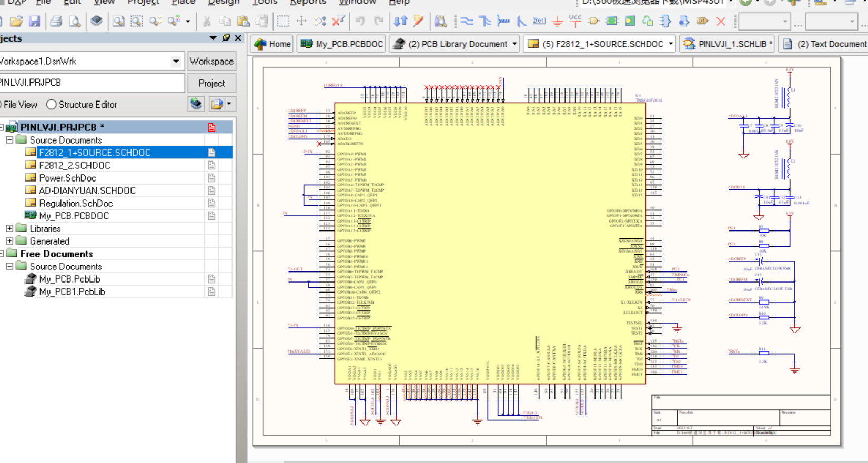Select the Place Wire tool
The width and height of the screenshot is (868, 463).
pos(467,22)
